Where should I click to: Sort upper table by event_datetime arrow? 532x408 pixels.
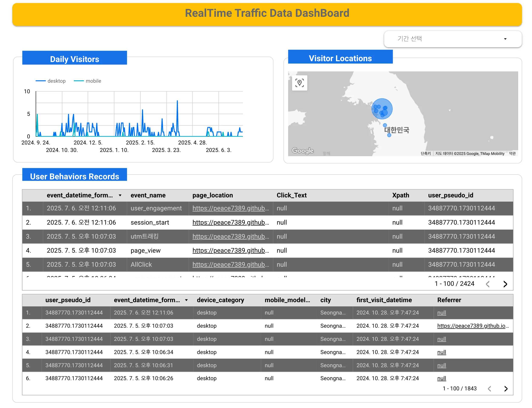(120, 195)
